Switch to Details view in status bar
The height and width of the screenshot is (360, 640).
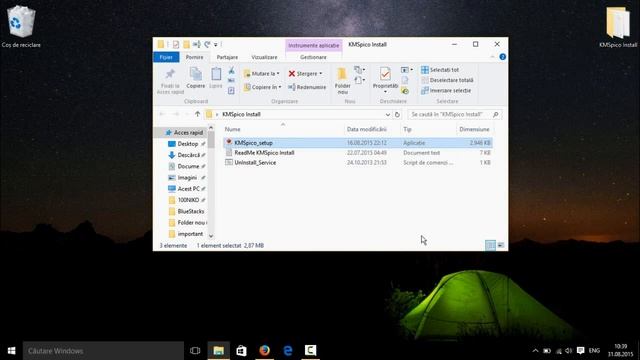click(x=490, y=245)
